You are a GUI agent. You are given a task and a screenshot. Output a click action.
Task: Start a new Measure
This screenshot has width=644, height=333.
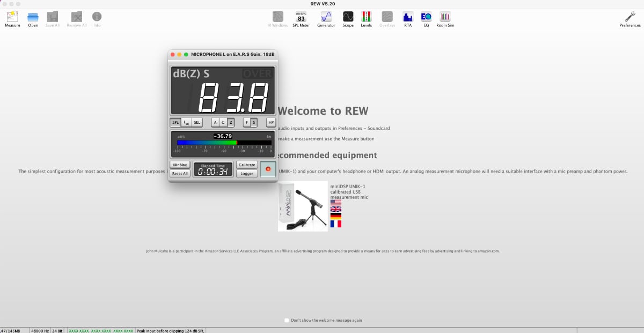click(x=12, y=17)
